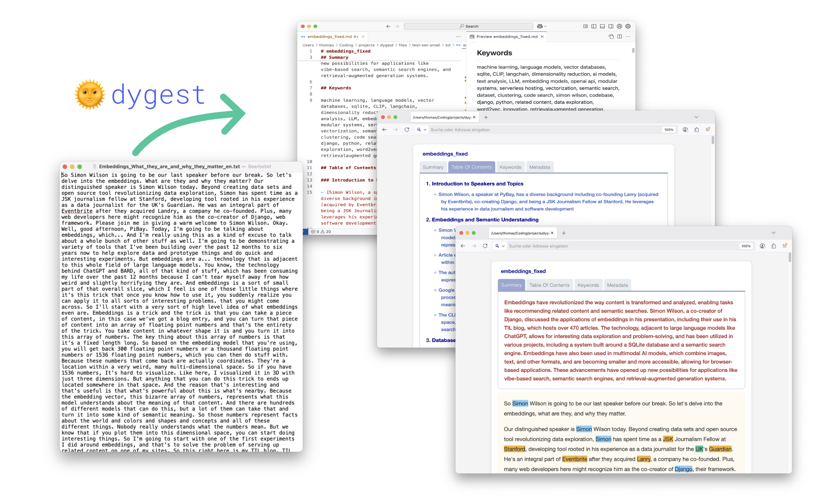Click the 100% zoom indicator in front browser
The height and width of the screenshot is (504, 831).
[x=746, y=246]
